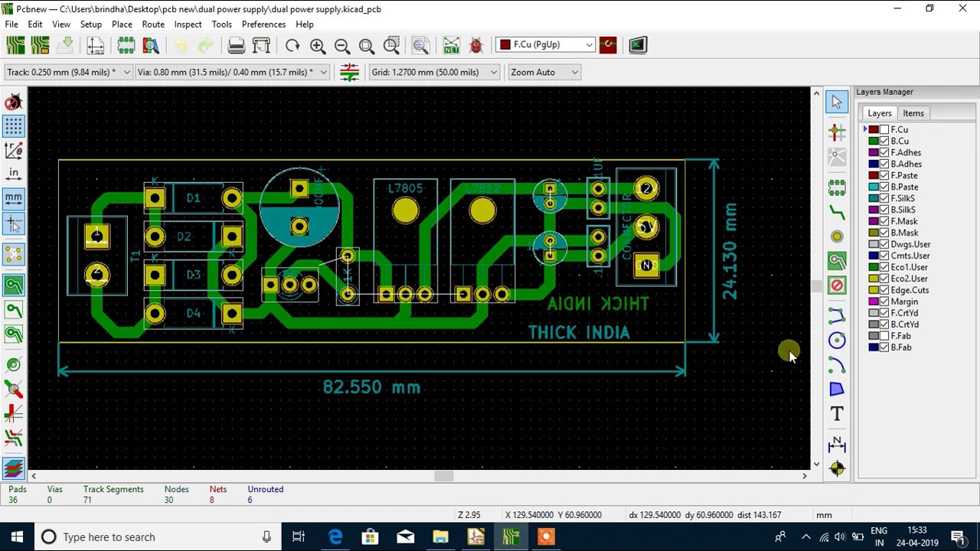Select the add footprints tool
This screenshot has width=980, height=551.
[x=837, y=187]
